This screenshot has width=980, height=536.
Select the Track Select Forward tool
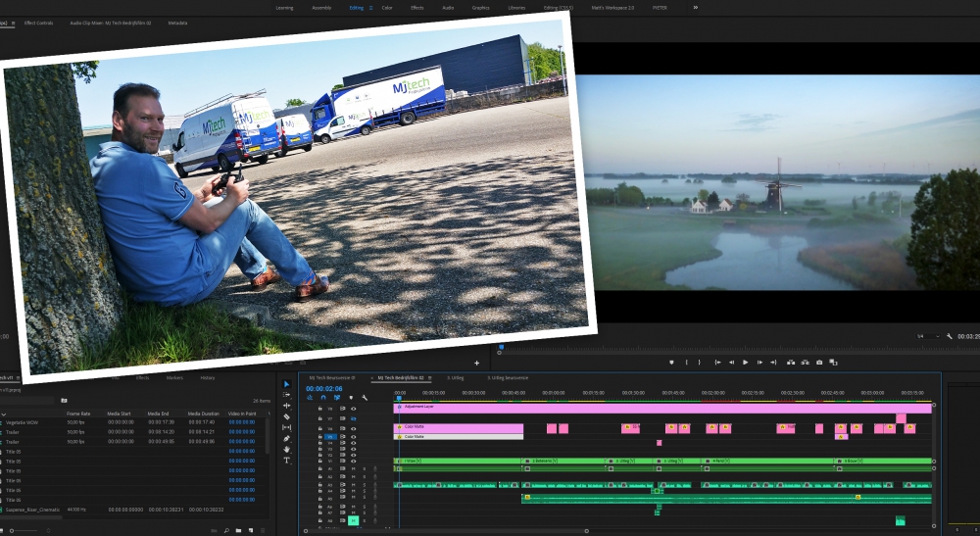287,395
